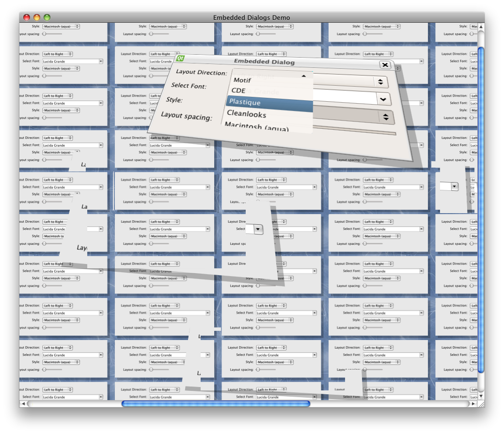The image size is (504, 434).
Task: Click the large "Select Font:" label in Embedded Dialog
Action: (x=189, y=85)
